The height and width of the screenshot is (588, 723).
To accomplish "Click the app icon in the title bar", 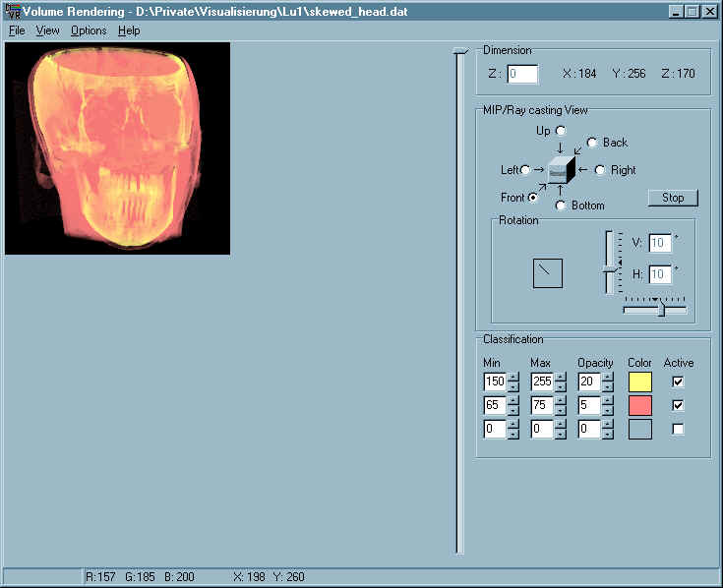I will pos(12,12).
